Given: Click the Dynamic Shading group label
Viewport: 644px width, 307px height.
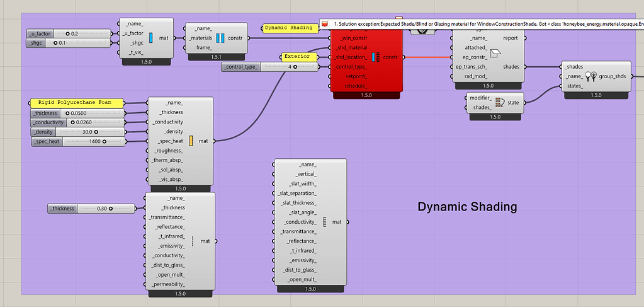Looking at the screenshot, I should [467, 207].
